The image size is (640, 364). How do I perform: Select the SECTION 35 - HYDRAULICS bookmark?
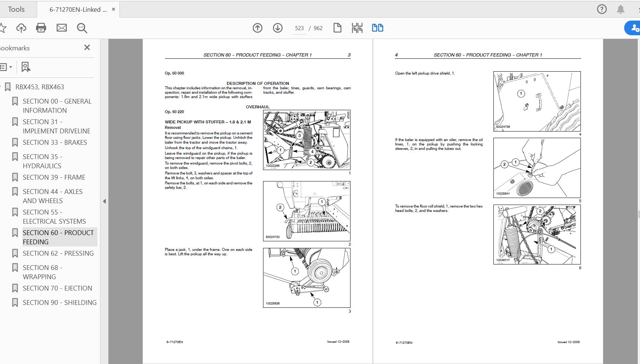point(43,161)
